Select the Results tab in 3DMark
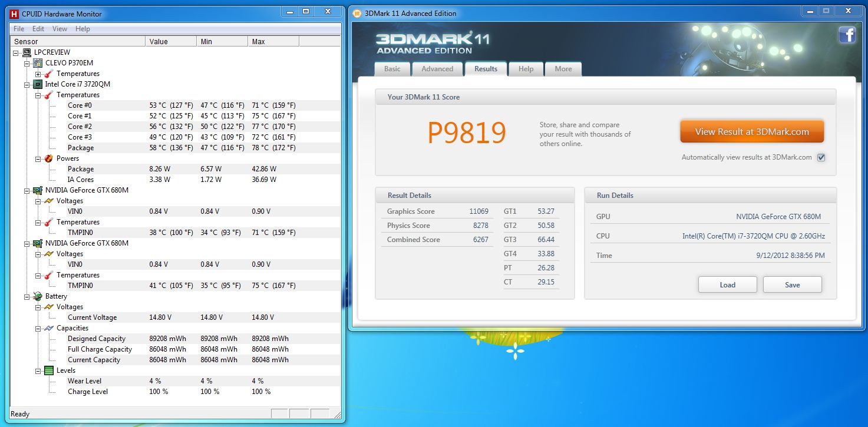 (x=486, y=69)
